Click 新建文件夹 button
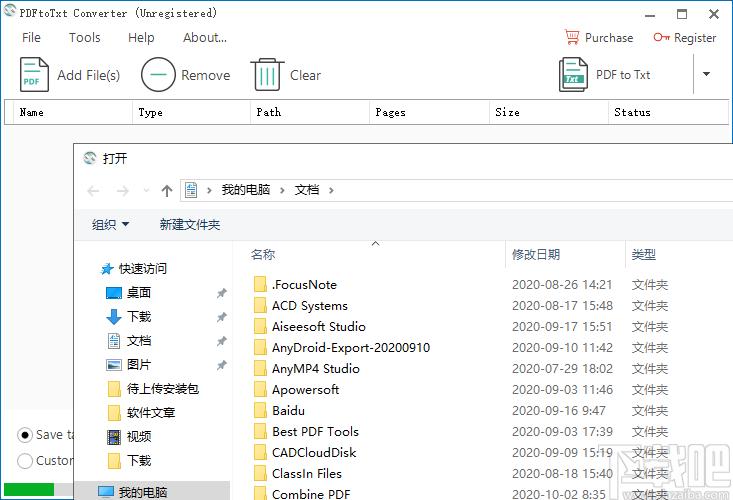733x500 pixels. (190, 225)
